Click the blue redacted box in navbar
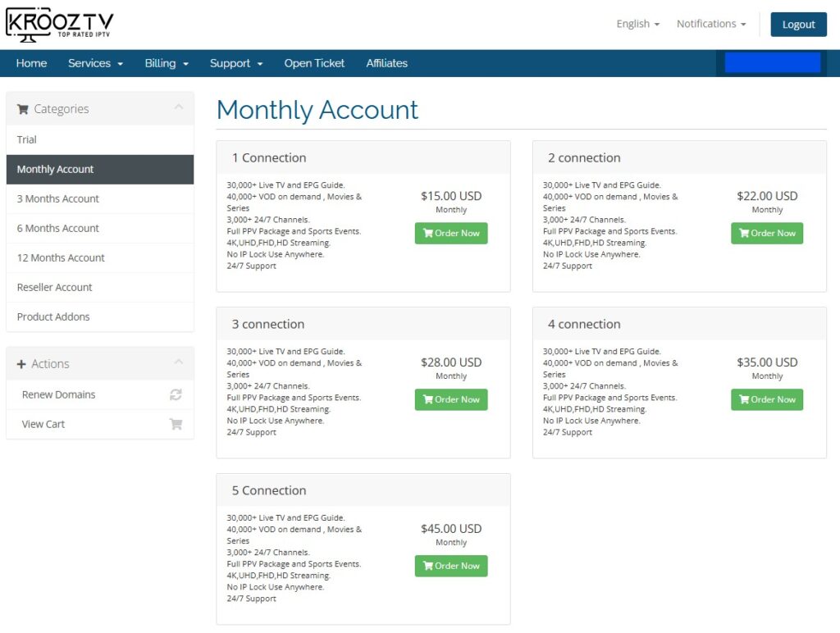Viewport: 840px width, 633px height. (x=772, y=63)
